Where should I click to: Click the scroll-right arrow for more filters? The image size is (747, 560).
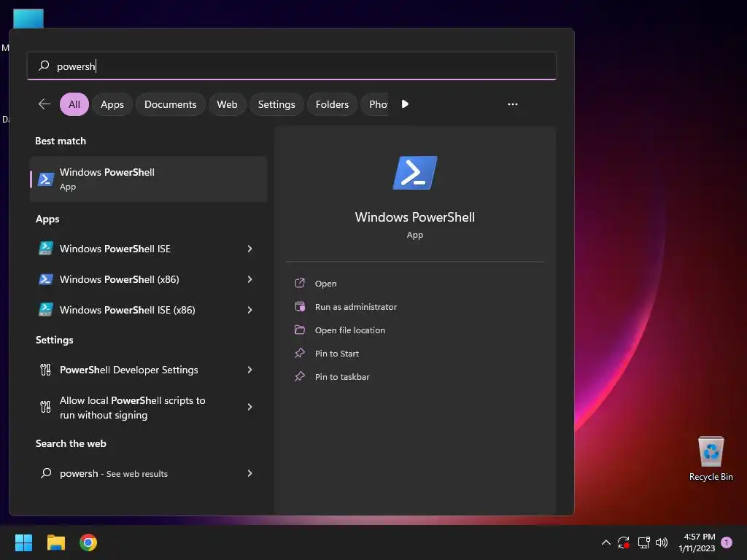(404, 104)
